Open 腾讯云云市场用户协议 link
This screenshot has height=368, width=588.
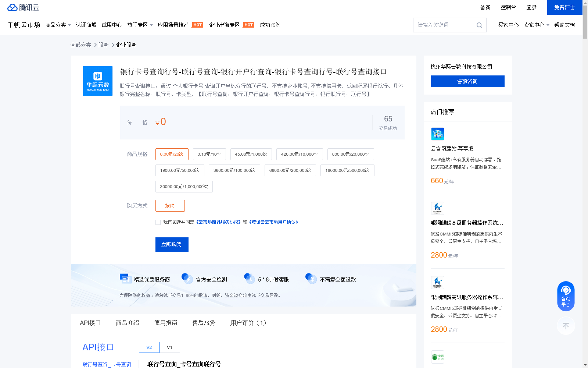click(x=273, y=222)
